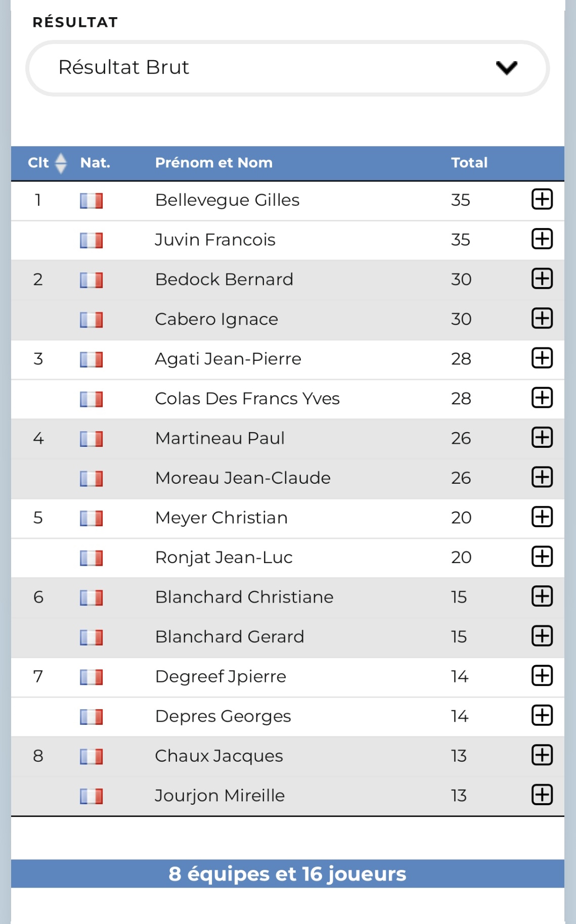Image resolution: width=576 pixels, height=924 pixels.
Task: Click the player name Jourjon Mireille
Action: coord(219,796)
